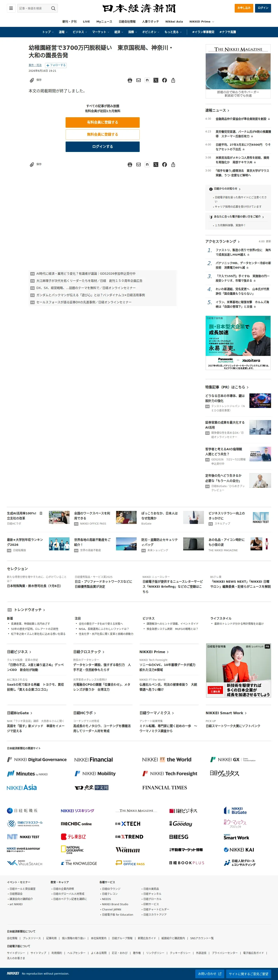Open the FINANCIAL TIMES logo link
This screenshot has height=980, width=278.
point(165,788)
